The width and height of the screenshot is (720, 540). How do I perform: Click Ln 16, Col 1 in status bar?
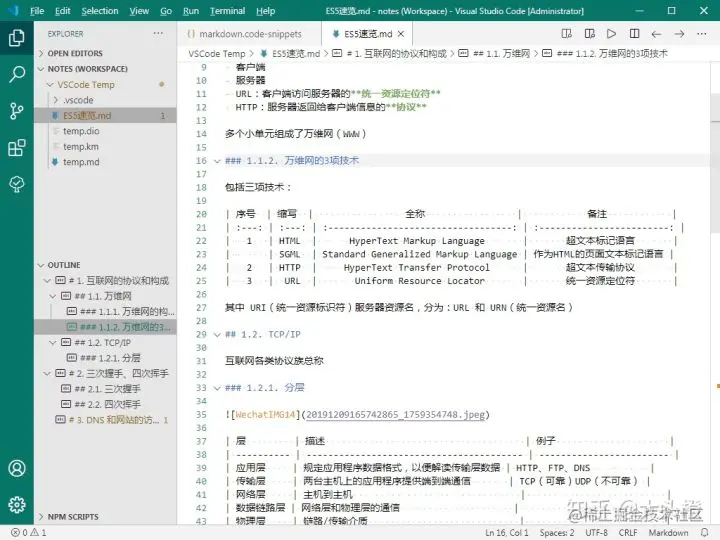click(507, 533)
